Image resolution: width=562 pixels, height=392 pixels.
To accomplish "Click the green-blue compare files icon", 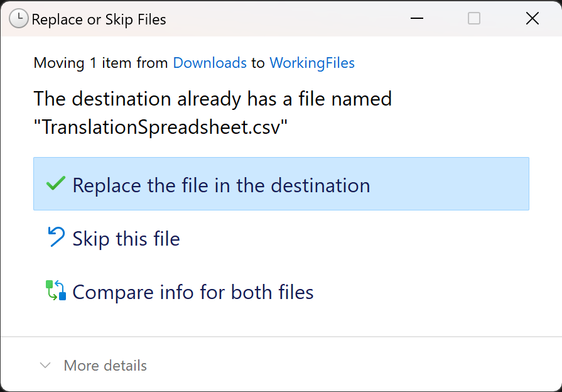I will click(56, 291).
